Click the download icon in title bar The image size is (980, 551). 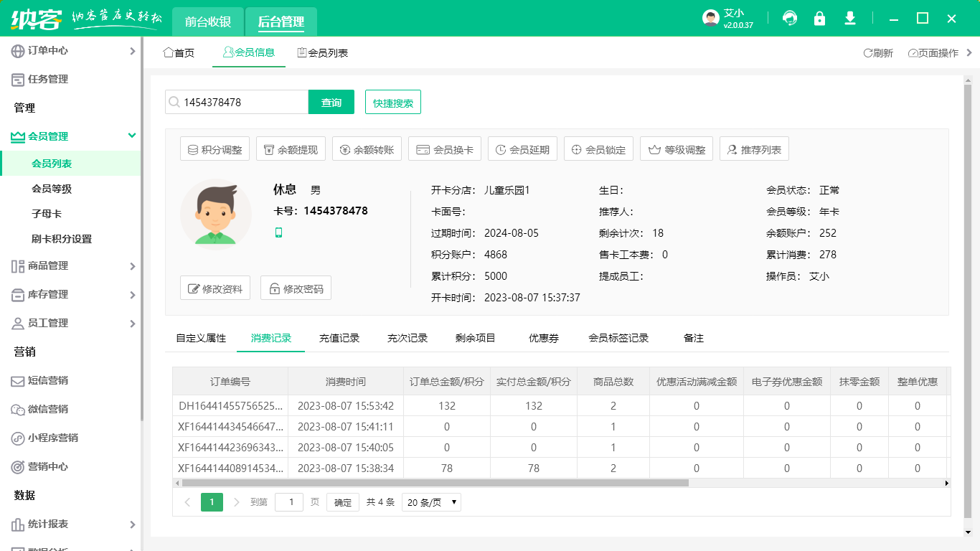pyautogui.click(x=850, y=18)
